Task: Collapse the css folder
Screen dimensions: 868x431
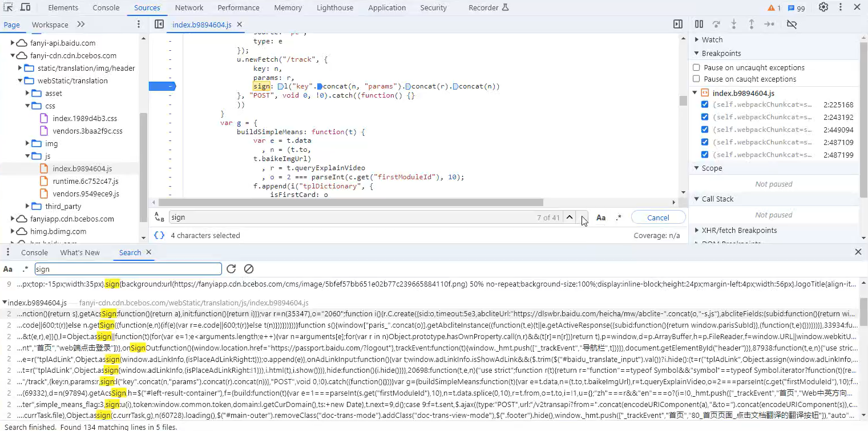Action: pyautogui.click(x=27, y=106)
